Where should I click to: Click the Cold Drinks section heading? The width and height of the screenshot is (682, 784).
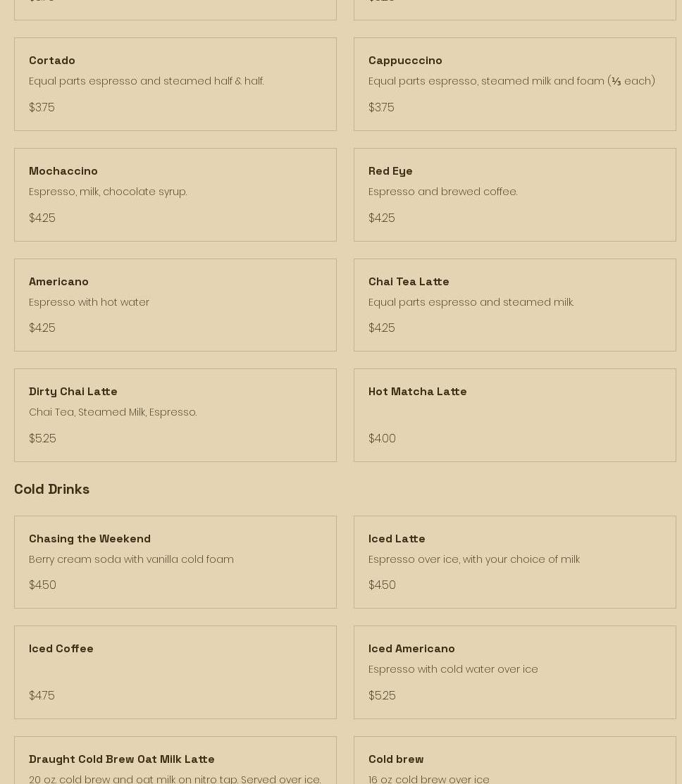[51, 489]
